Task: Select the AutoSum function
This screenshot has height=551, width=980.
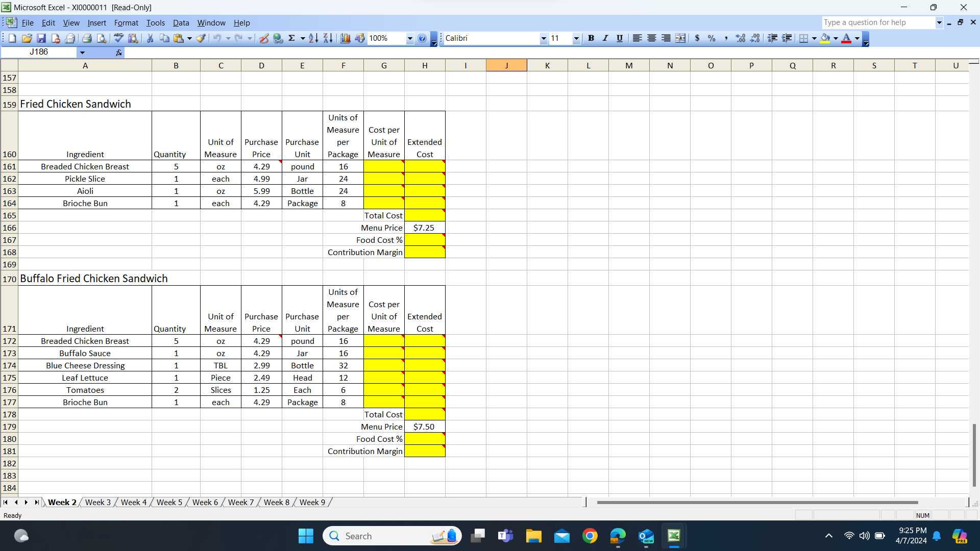Action: point(292,38)
